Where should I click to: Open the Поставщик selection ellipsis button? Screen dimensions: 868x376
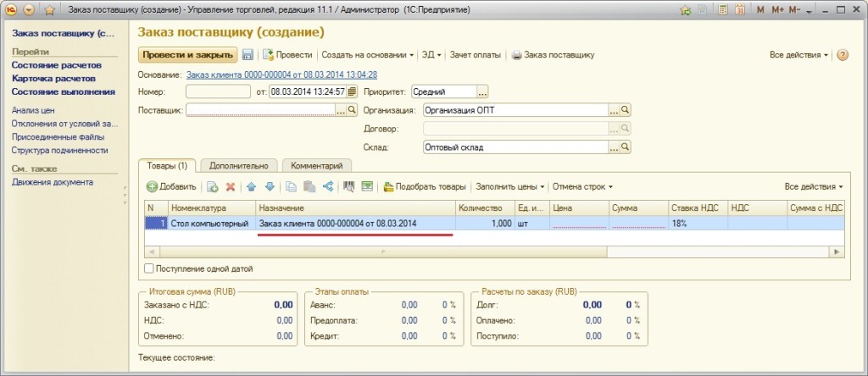[x=341, y=110]
